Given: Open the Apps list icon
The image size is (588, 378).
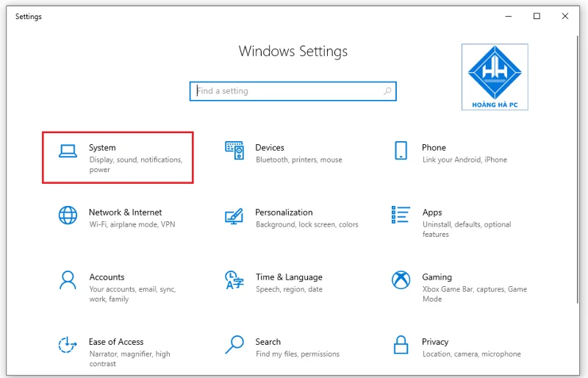Looking at the screenshot, I should (401, 215).
